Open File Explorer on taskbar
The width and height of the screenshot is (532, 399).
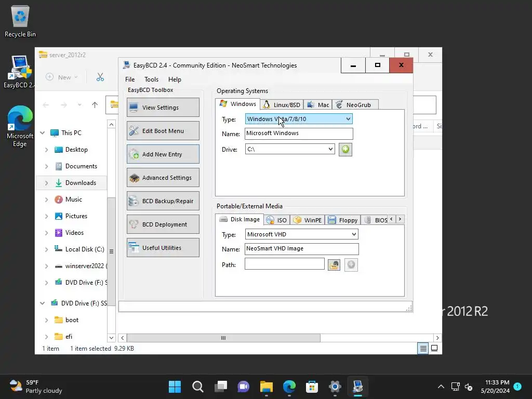(267, 387)
